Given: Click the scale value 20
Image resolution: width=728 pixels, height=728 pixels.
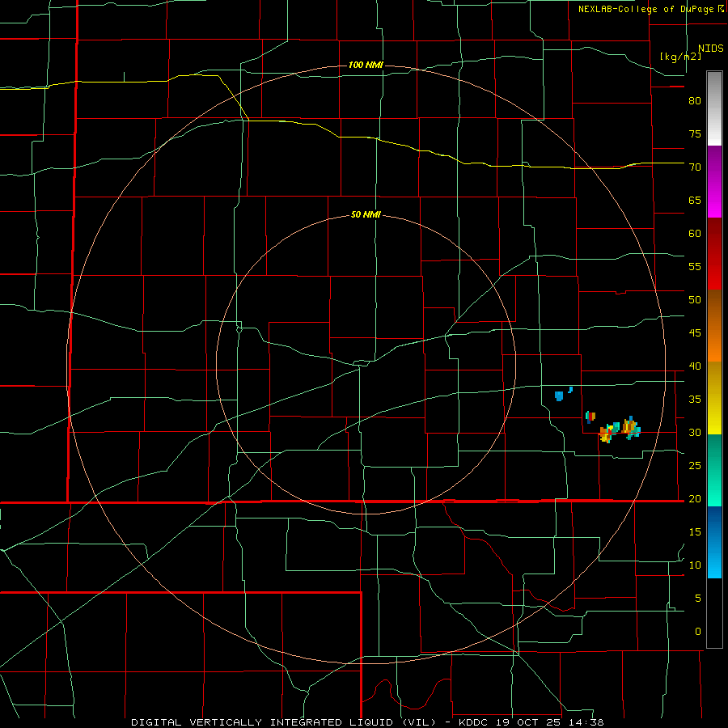Looking at the screenshot, I should (x=695, y=498).
